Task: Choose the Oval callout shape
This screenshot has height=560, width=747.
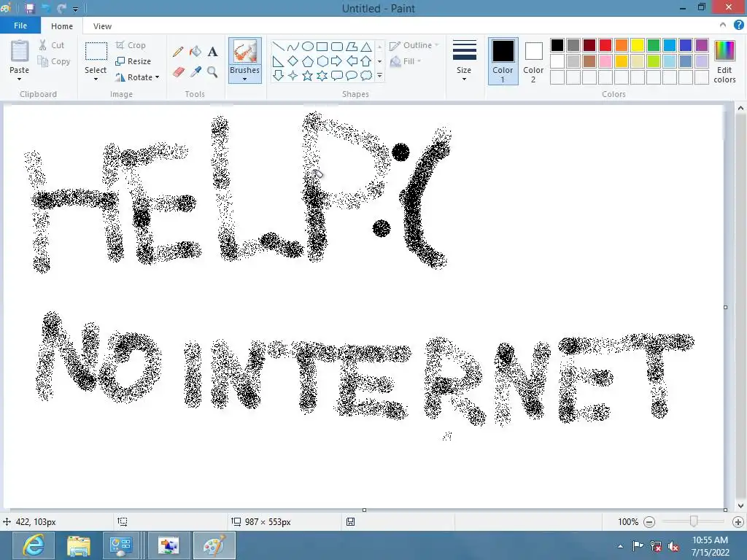Action: tap(352, 75)
